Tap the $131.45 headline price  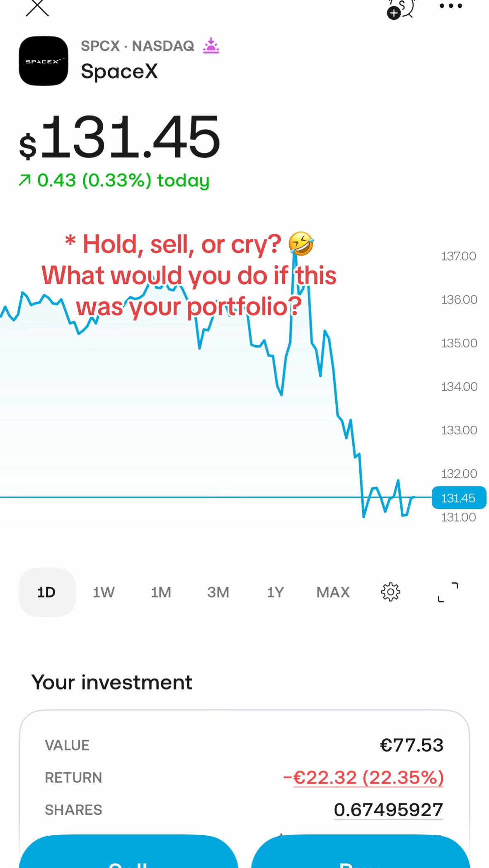pos(120,137)
